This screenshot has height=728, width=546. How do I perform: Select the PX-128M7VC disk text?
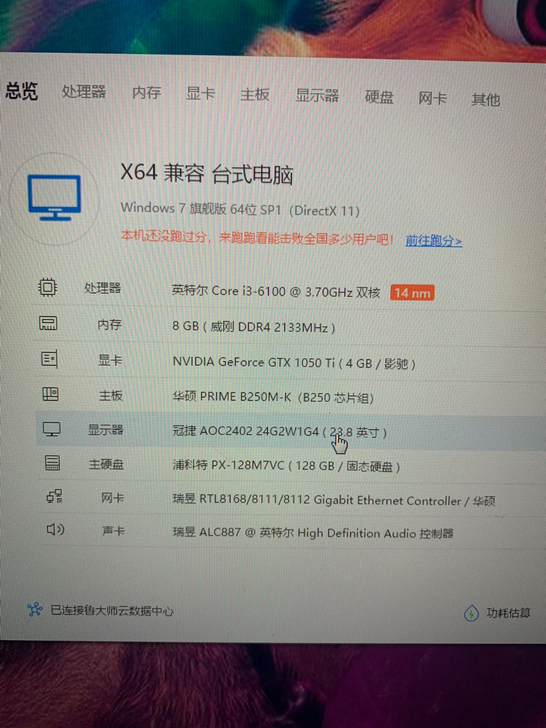click(286, 466)
